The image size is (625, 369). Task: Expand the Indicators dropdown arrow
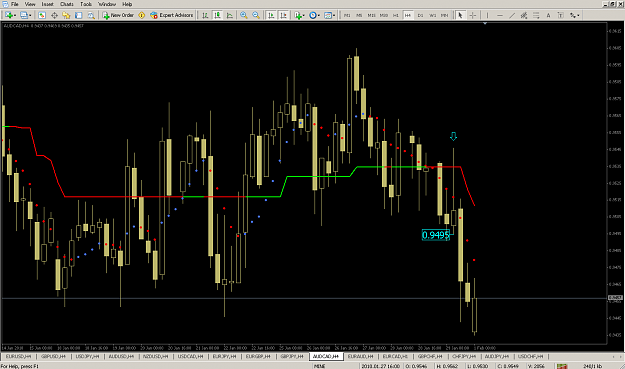(304, 16)
